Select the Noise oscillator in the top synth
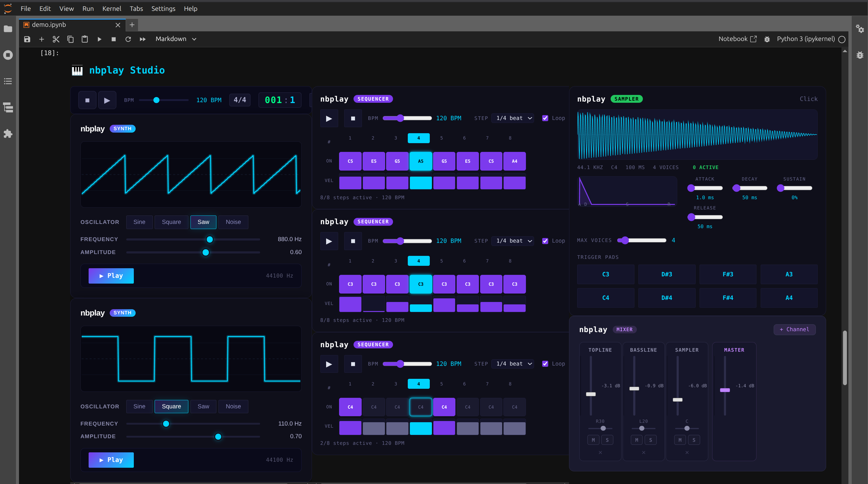868x484 pixels. [x=233, y=222]
